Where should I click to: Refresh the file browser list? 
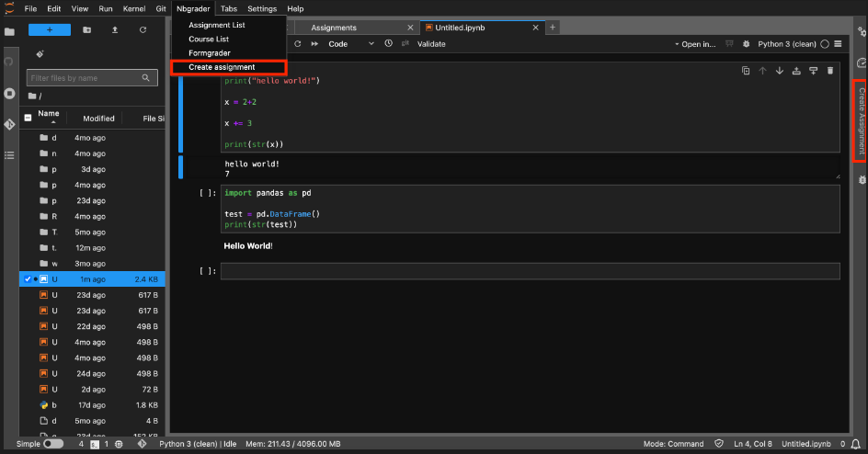coord(143,29)
